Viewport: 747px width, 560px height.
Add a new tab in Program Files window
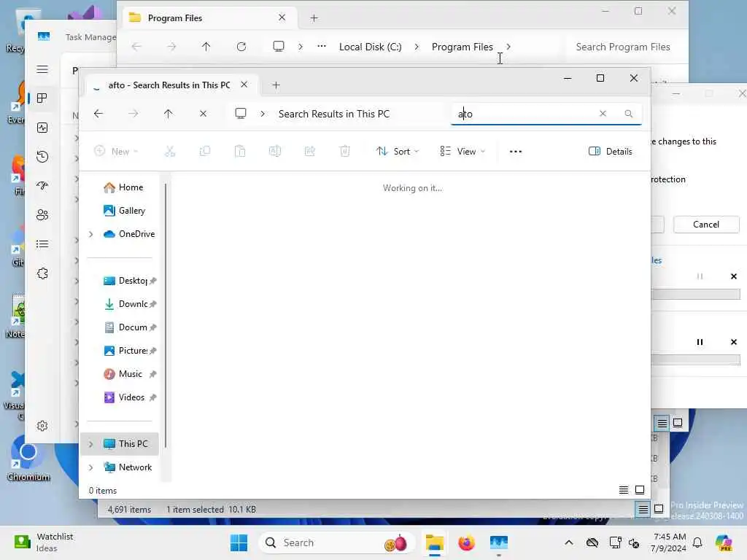314,18
